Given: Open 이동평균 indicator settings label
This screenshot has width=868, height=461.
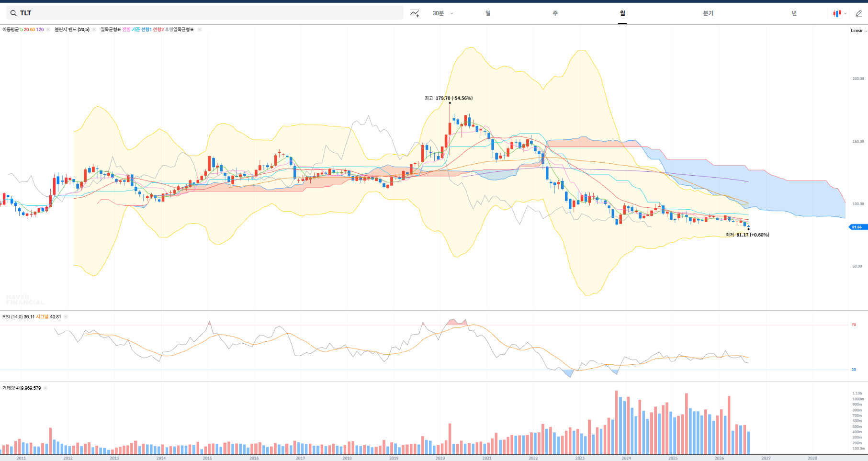Looking at the screenshot, I should (11, 30).
